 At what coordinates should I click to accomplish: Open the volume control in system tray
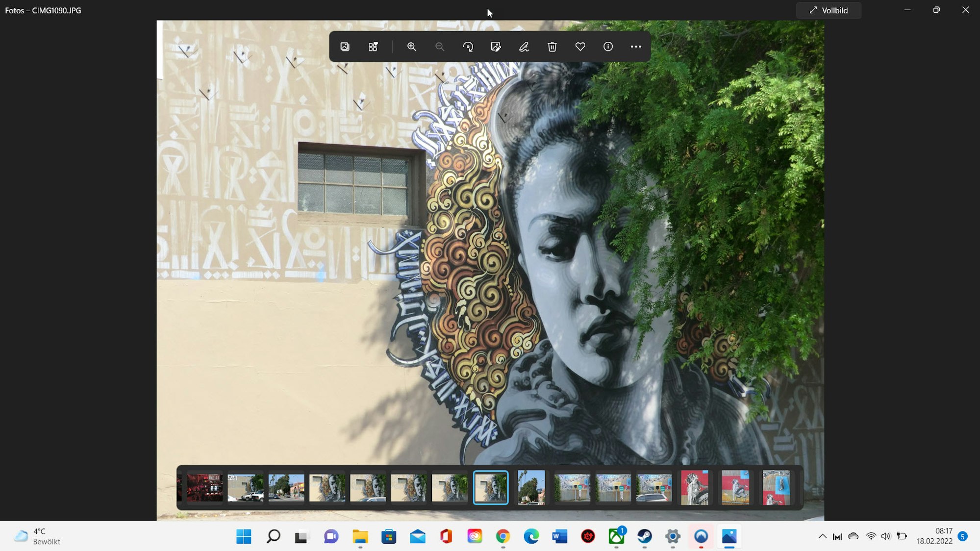885,536
